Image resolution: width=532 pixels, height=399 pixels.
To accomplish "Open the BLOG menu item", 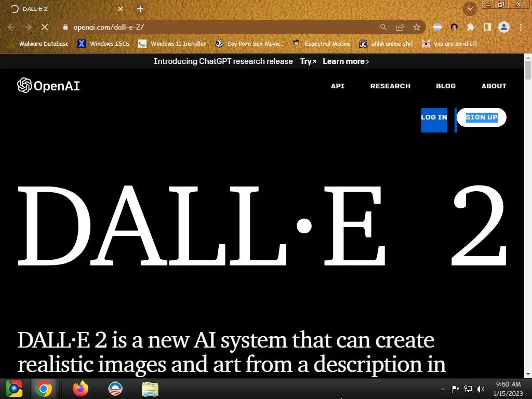I will tap(445, 86).
